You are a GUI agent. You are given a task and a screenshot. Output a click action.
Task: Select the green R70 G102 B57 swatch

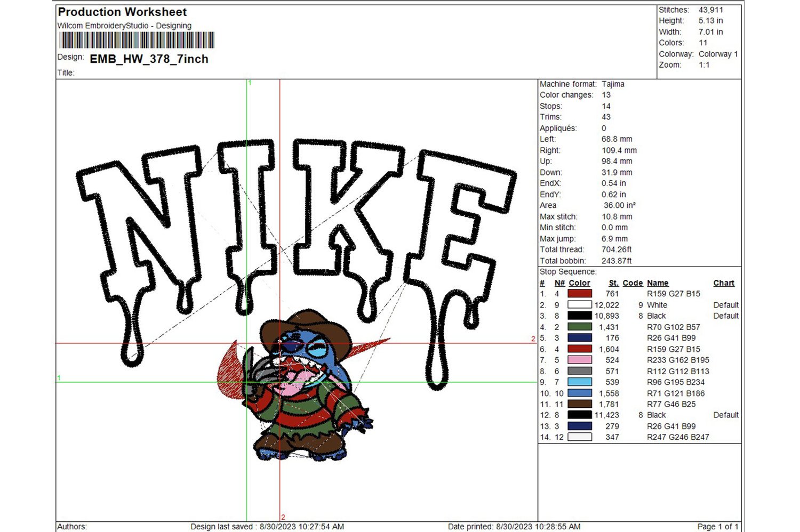point(580,327)
